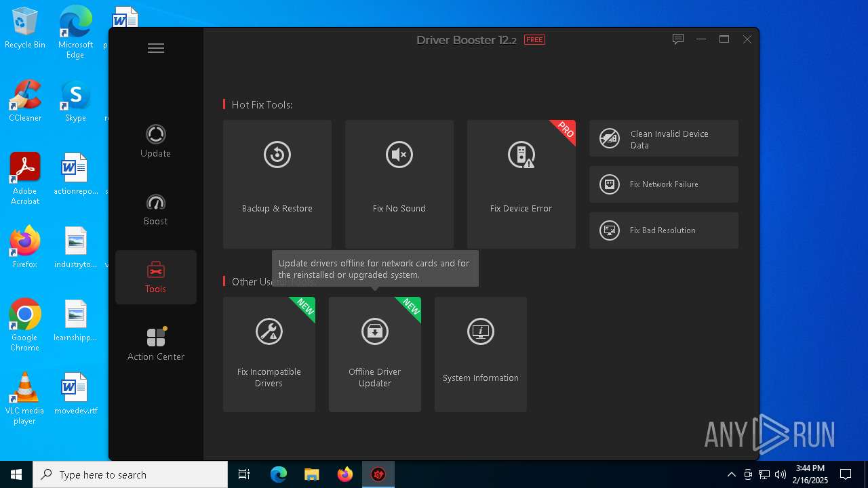Open the Fix Incompatible Drivers tool
The height and width of the screenshot is (488, 868).
269,354
